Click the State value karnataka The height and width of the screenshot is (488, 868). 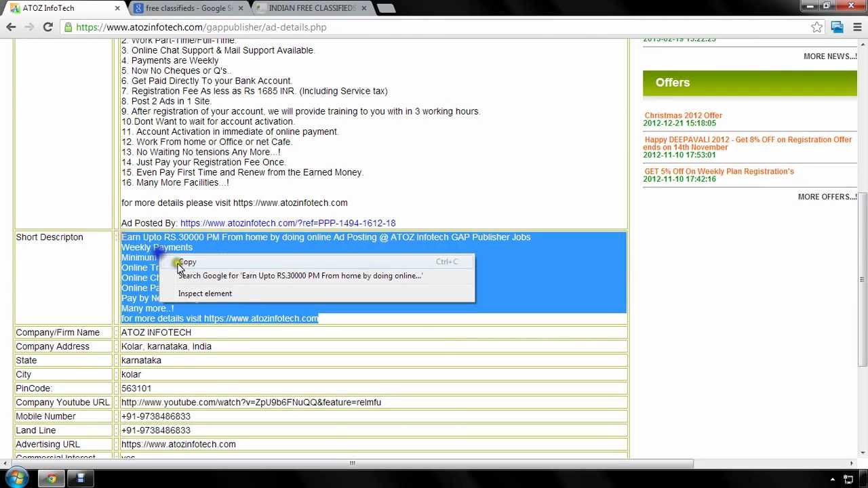pyautogui.click(x=141, y=361)
